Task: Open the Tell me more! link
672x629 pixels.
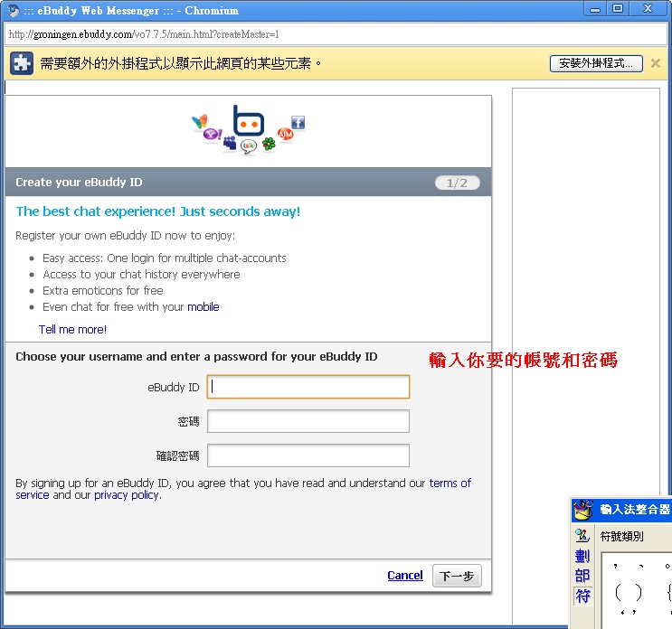Action: click(x=72, y=329)
